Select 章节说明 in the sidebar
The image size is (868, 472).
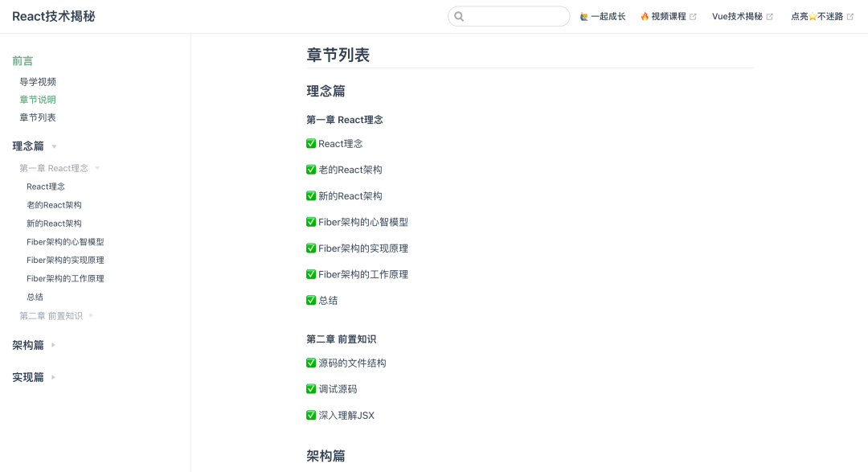click(38, 100)
